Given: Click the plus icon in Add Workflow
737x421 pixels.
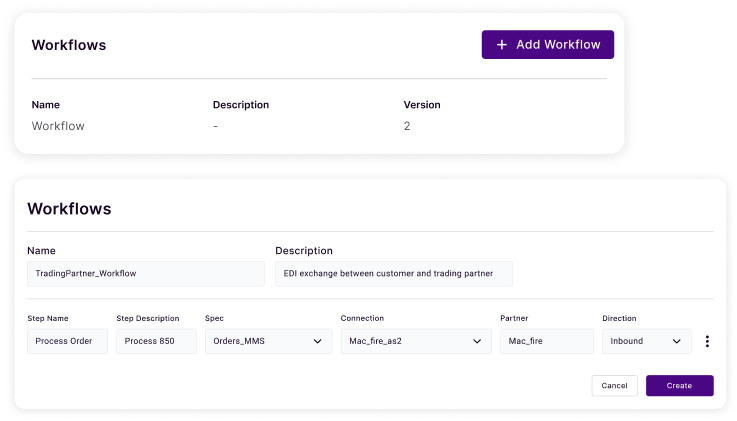Looking at the screenshot, I should click(502, 45).
